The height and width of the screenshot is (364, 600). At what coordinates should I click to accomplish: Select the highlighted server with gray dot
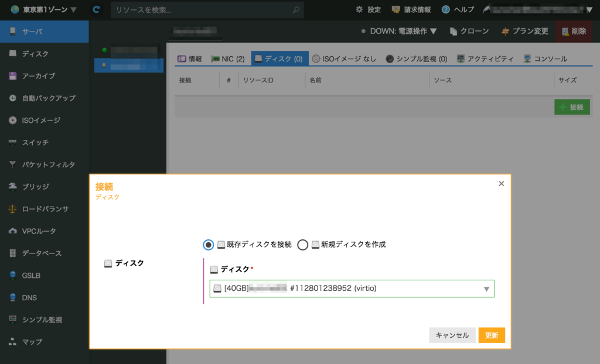click(x=129, y=66)
